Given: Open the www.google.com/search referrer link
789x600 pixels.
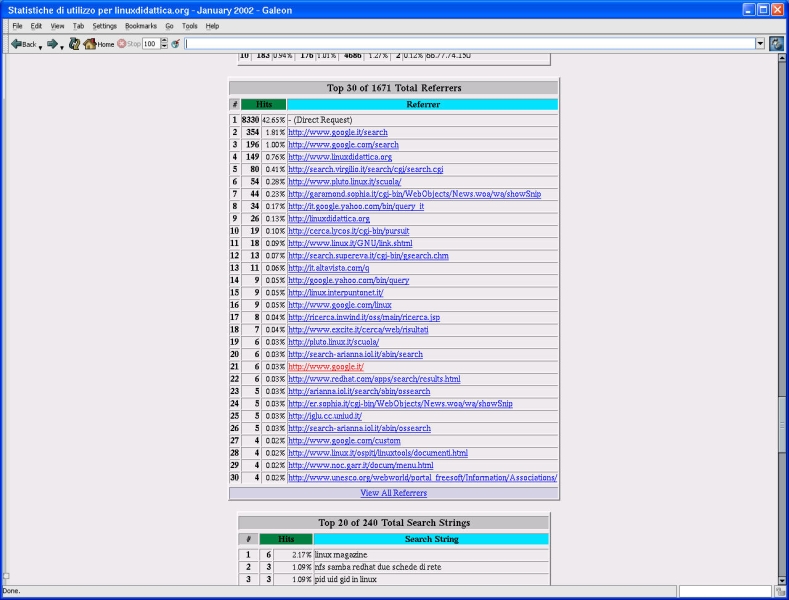Looking at the screenshot, I should click(343, 145).
